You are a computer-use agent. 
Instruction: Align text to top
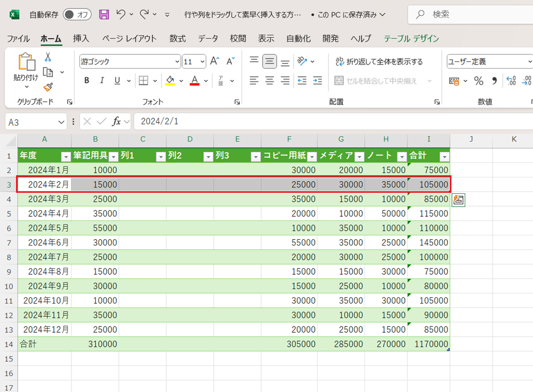(254, 61)
